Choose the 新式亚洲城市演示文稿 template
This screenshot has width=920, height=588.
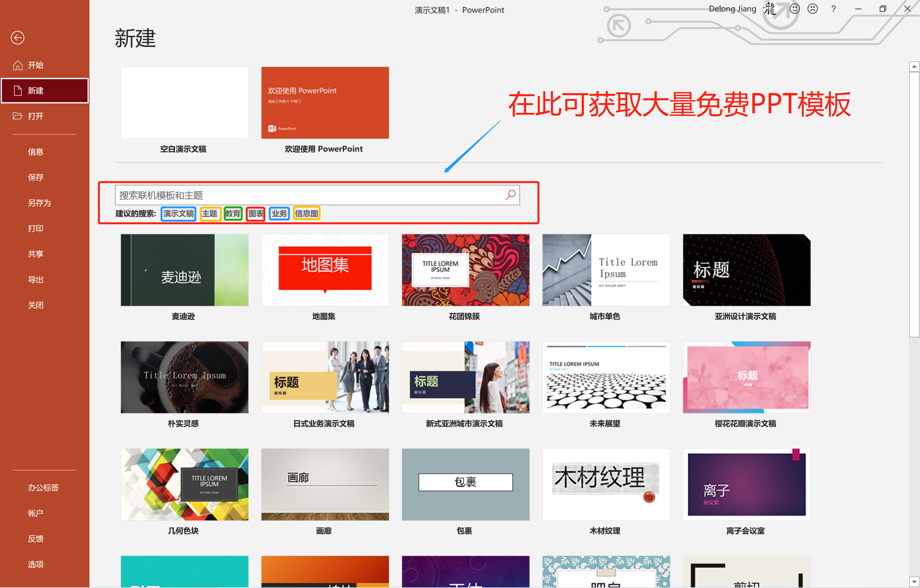tap(466, 377)
